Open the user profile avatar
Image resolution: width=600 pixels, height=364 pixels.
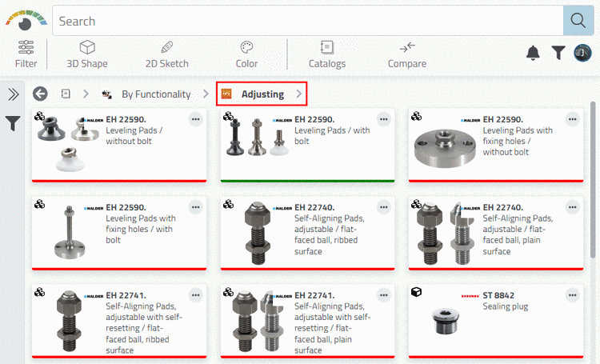pyautogui.click(x=582, y=53)
